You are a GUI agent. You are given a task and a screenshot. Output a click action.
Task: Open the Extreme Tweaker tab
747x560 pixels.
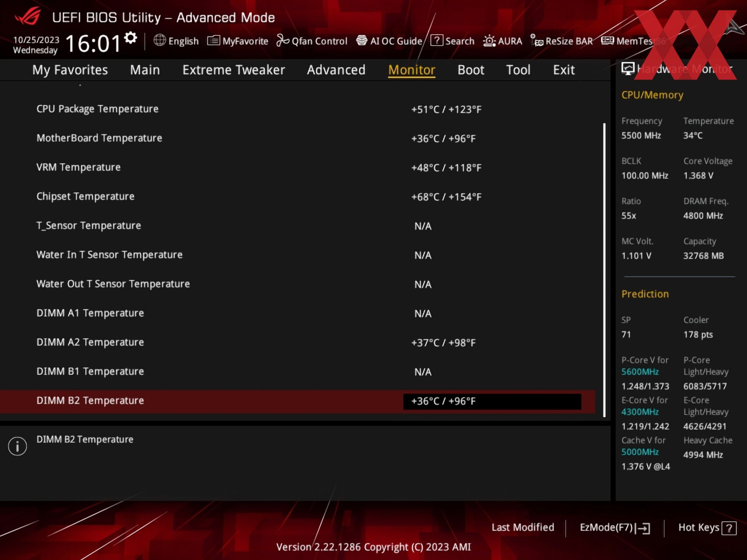point(233,70)
